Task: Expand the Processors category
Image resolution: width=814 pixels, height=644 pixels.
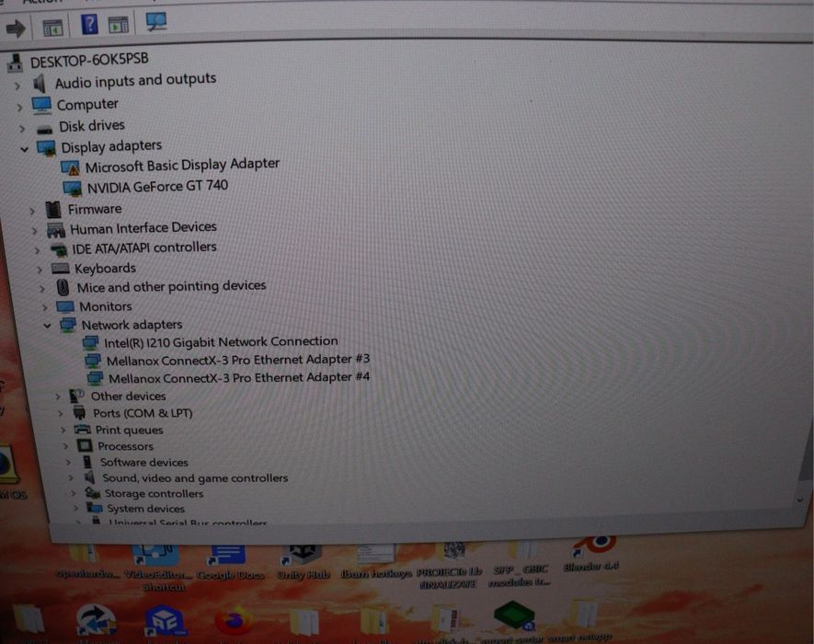Action: pos(65,446)
